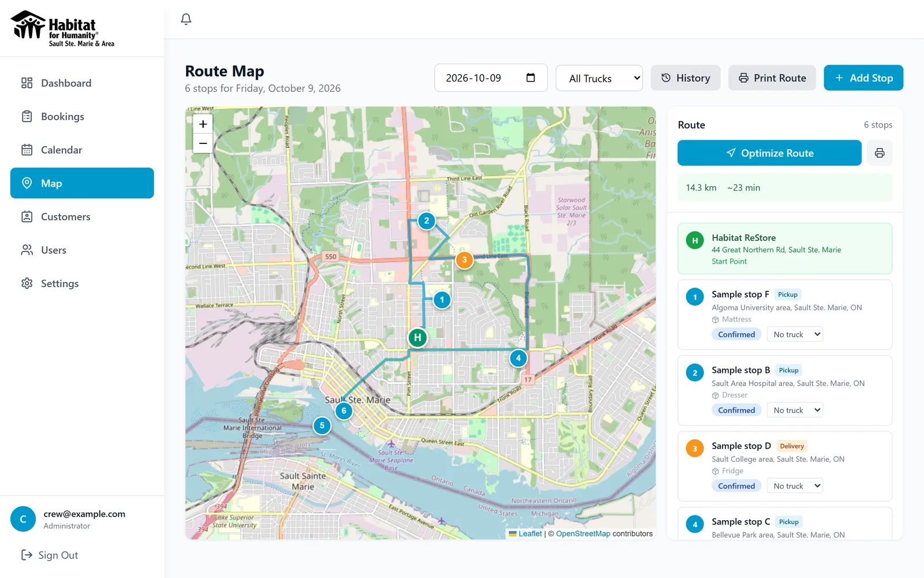
Task: Click map marker number 6
Action: pyautogui.click(x=344, y=411)
